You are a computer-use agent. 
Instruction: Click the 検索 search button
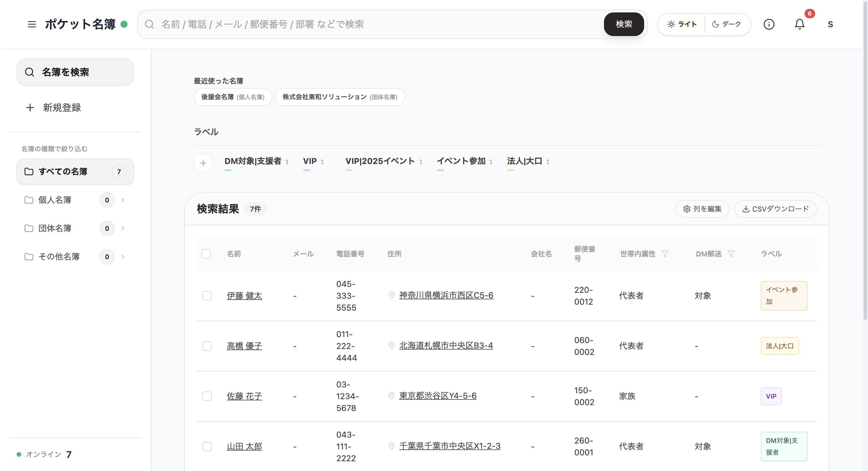624,24
